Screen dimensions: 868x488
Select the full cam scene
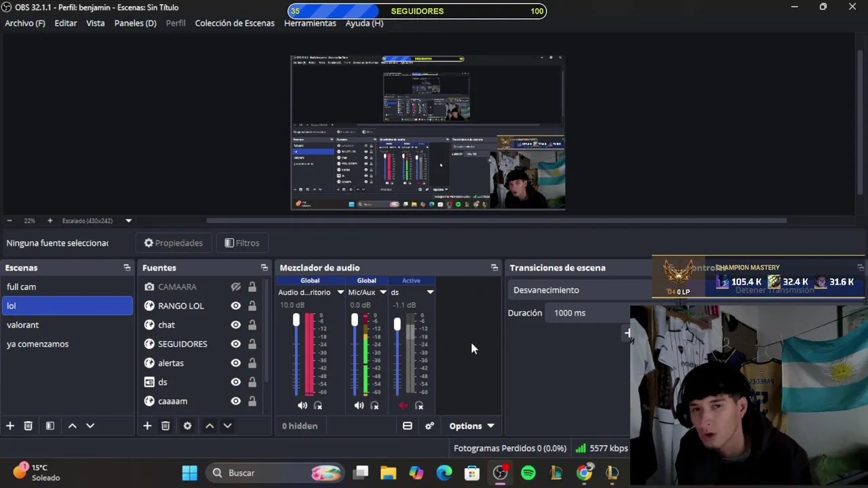tap(67, 287)
